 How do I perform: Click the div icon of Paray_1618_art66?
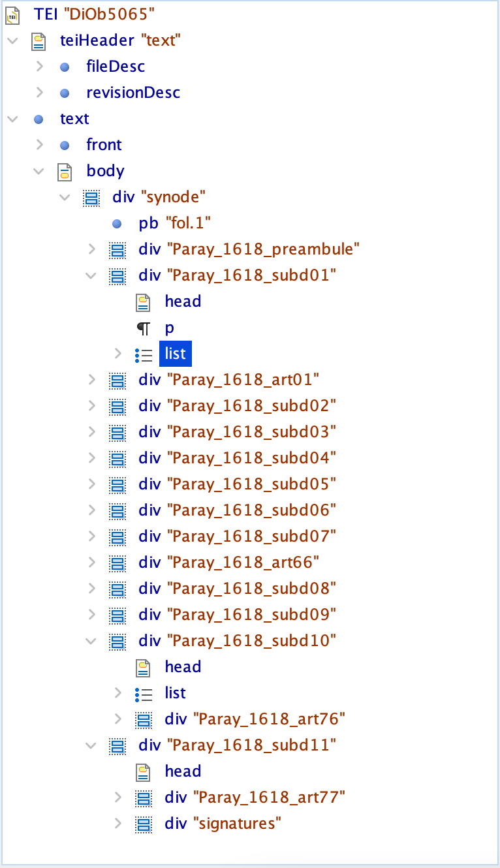coord(117,563)
